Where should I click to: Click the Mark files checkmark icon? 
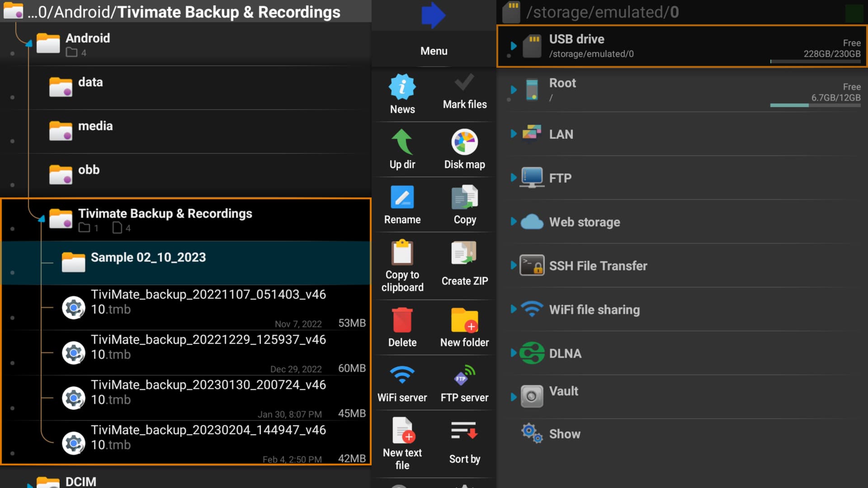(464, 83)
